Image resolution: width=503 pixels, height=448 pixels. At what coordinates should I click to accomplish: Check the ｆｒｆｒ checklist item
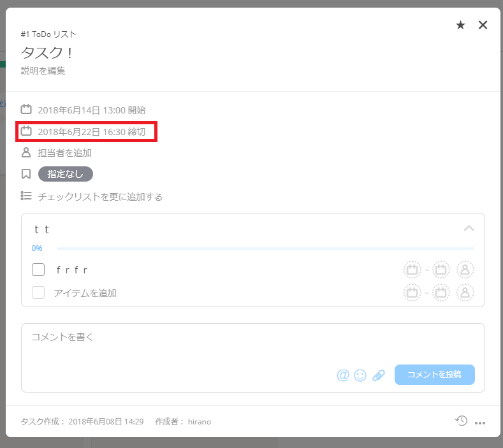click(38, 270)
